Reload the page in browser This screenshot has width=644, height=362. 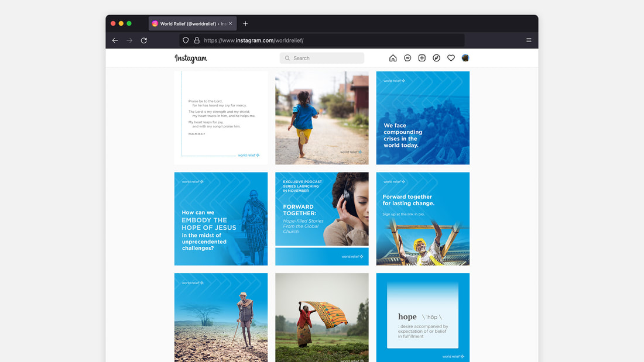pos(144,40)
